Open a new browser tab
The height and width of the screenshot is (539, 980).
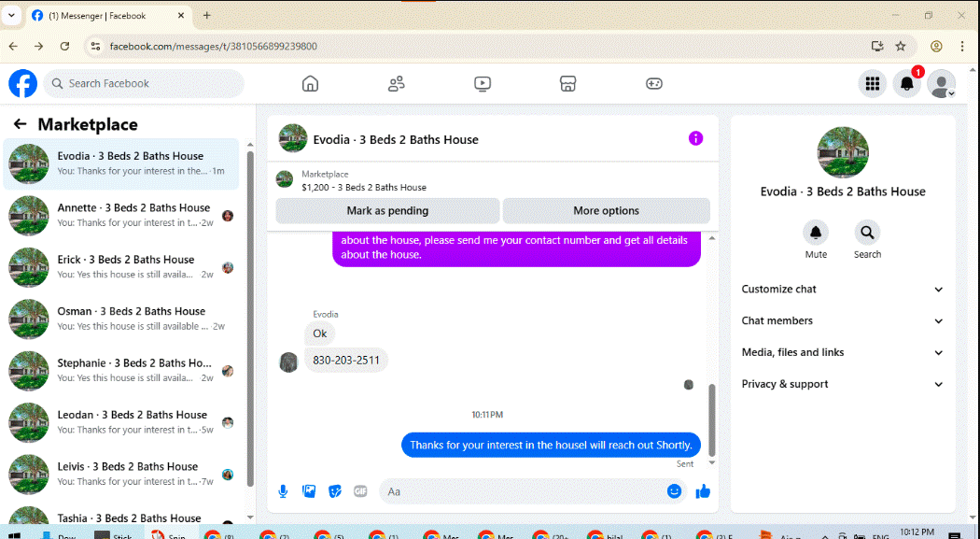(x=207, y=16)
